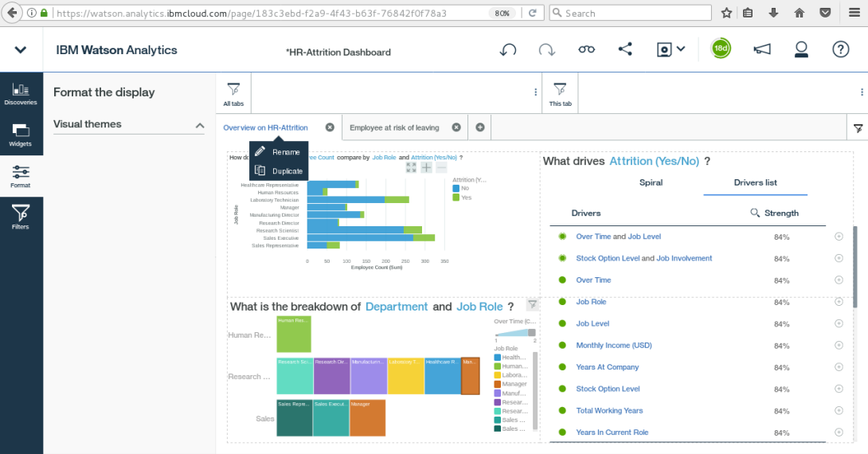
Task: Open the Filters sidebar panel
Action: (21, 217)
